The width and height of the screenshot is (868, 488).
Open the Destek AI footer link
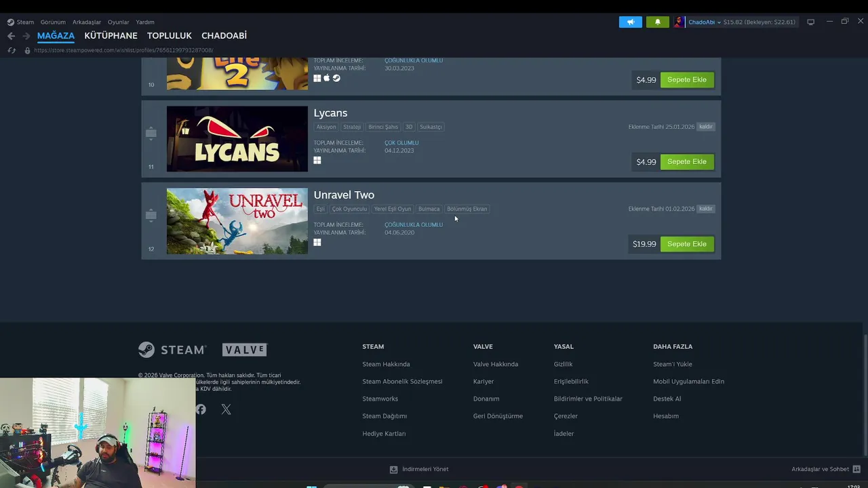tap(667, 399)
